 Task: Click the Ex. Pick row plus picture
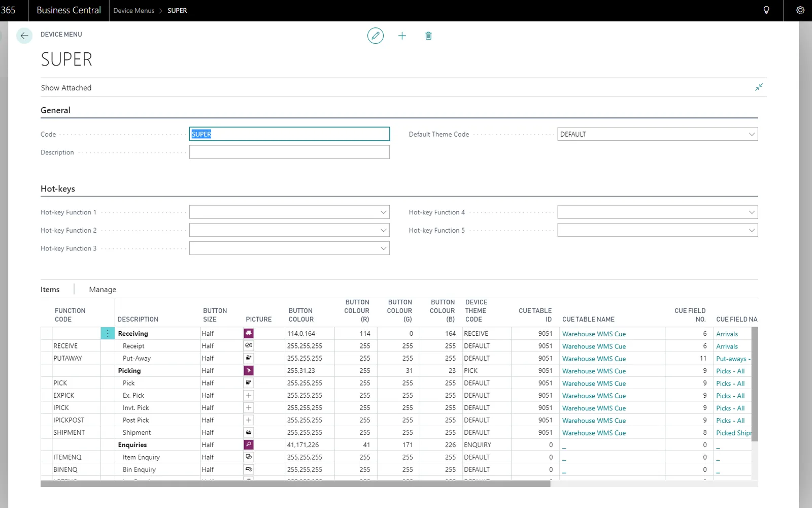pyautogui.click(x=249, y=395)
